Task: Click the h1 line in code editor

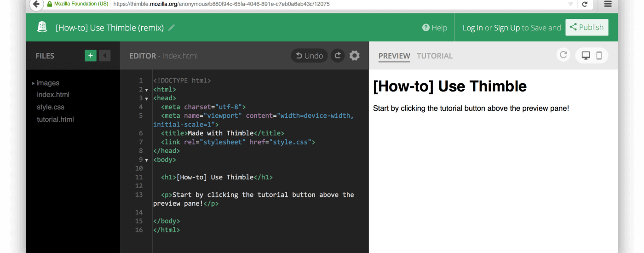Action: pyautogui.click(x=217, y=177)
